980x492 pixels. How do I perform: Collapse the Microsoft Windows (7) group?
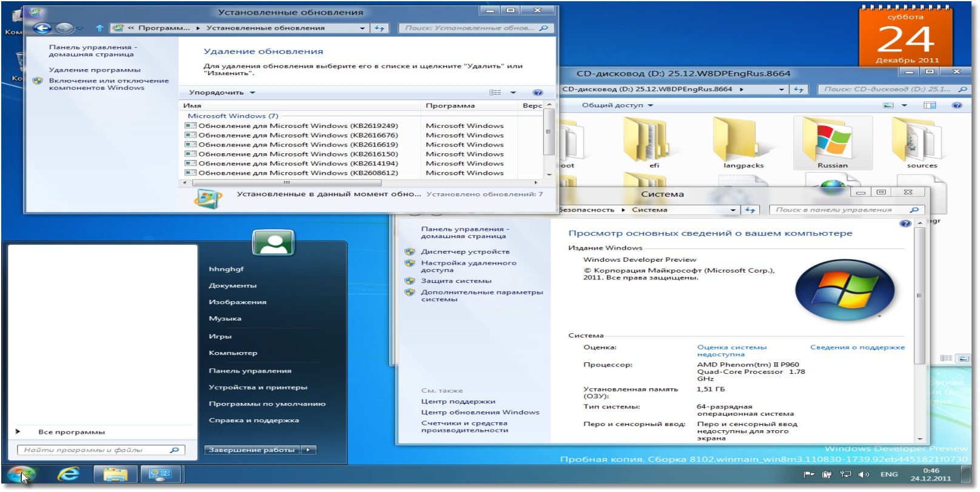coord(233,116)
